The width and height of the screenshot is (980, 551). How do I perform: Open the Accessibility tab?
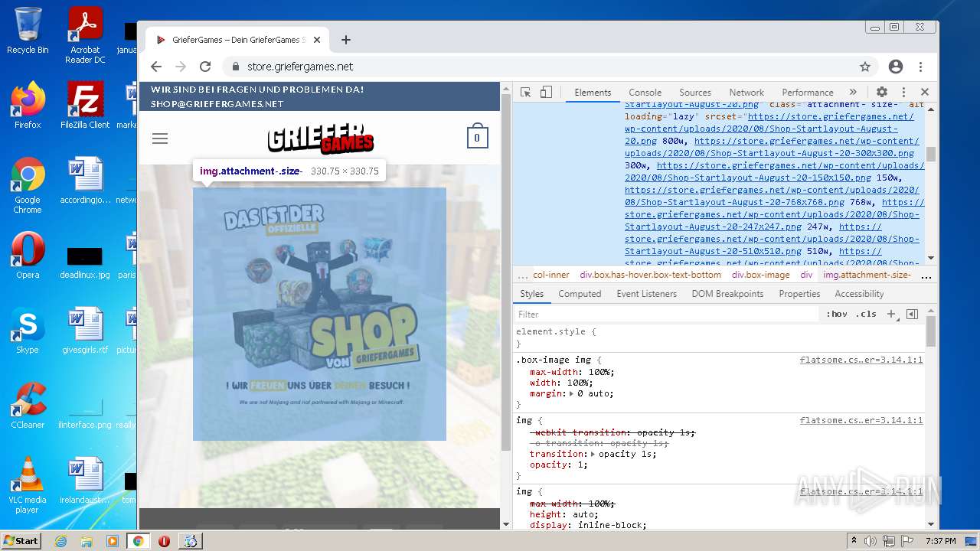(x=859, y=294)
